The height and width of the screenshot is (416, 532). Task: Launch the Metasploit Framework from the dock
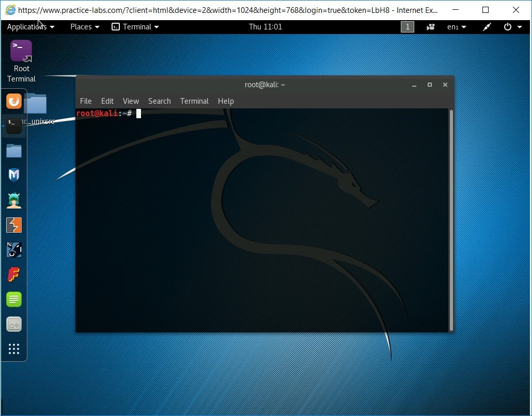pyautogui.click(x=13, y=175)
